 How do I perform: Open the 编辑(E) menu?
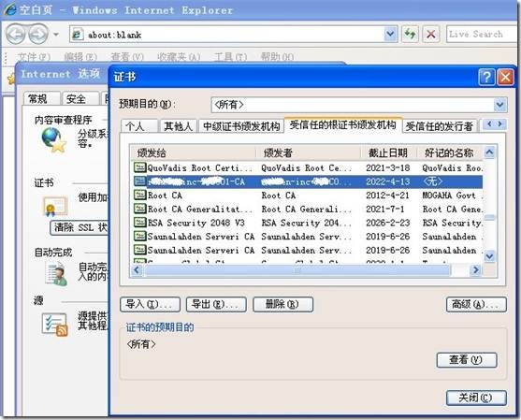point(80,57)
